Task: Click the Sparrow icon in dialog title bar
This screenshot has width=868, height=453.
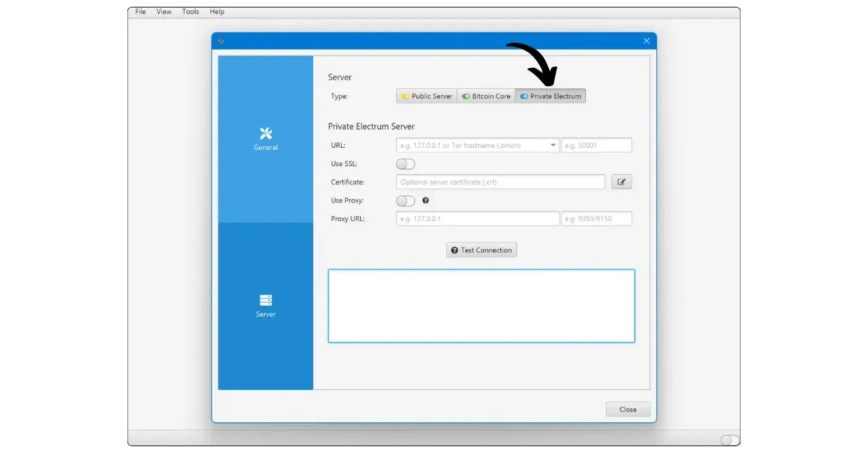Action: point(221,41)
